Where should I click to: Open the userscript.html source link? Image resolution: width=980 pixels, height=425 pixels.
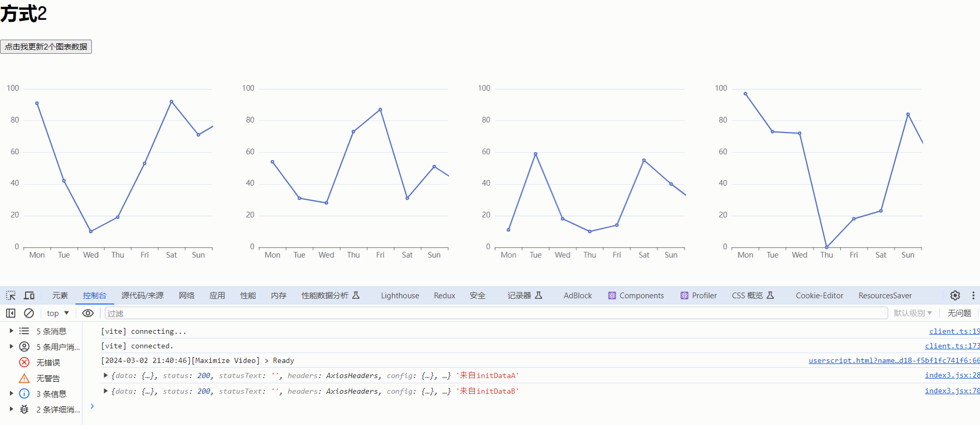894,360
